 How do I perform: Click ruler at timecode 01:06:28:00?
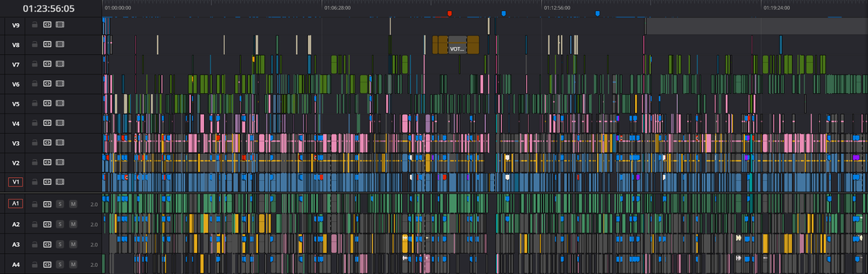338,8
